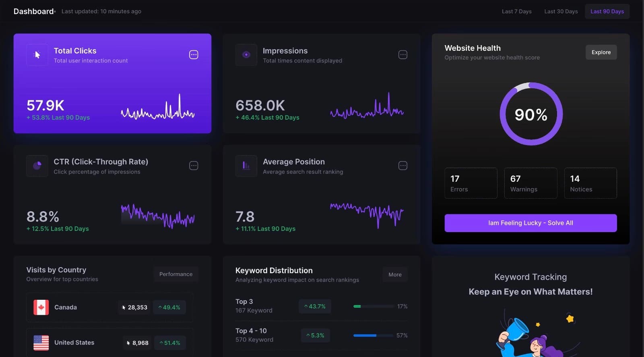Image resolution: width=644 pixels, height=357 pixels.
Task: Switch to Last 7 Days range
Action: click(516, 11)
